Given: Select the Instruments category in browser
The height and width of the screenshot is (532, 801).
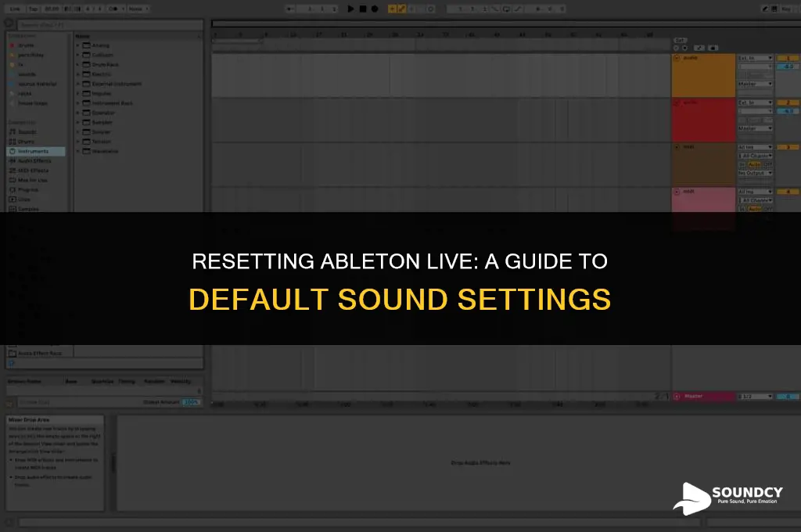Looking at the screenshot, I should tap(36, 151).
